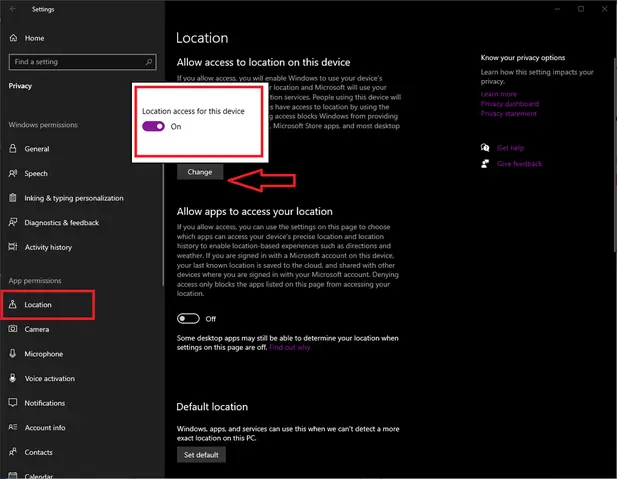Click the Microphone icon in sidebar

[13, 353]
